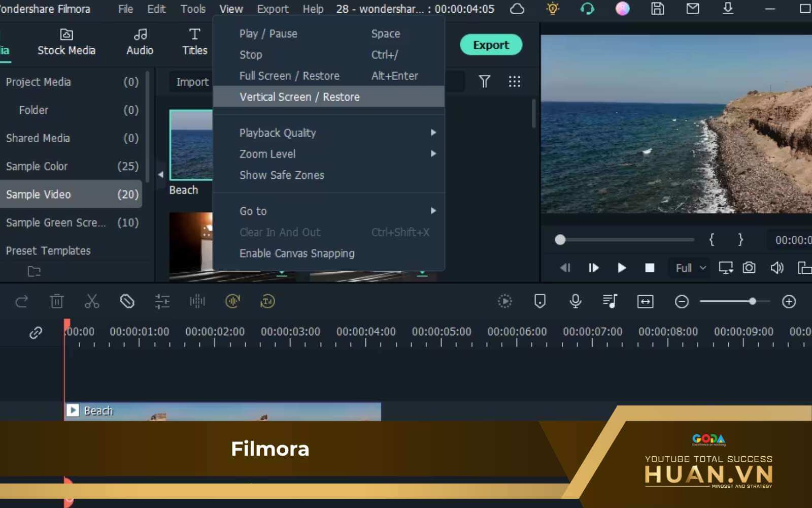Enable Canvas Snapping in View menu
Viewport: 812px width, 508px height.
pos(297,253)
